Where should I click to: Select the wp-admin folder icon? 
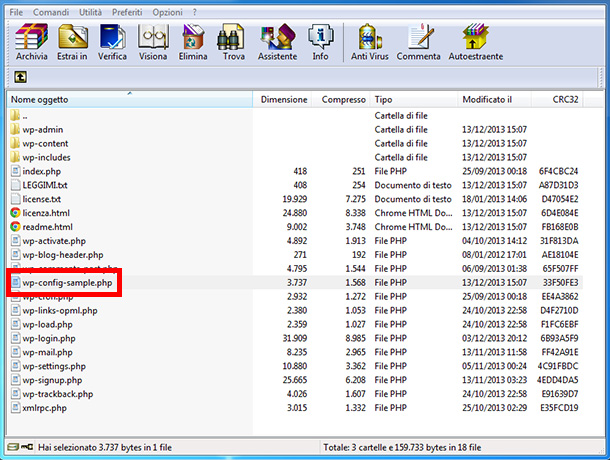(x=15, y=129)
